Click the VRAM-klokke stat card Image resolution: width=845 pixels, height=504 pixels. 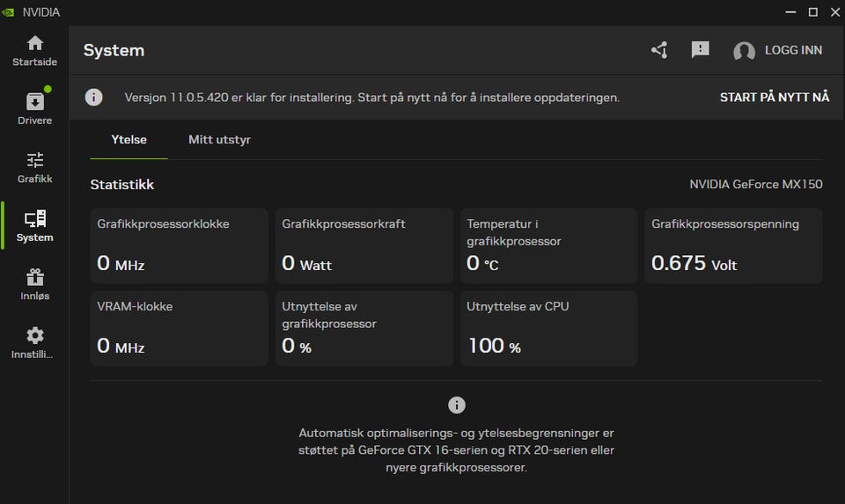[180, 328]
